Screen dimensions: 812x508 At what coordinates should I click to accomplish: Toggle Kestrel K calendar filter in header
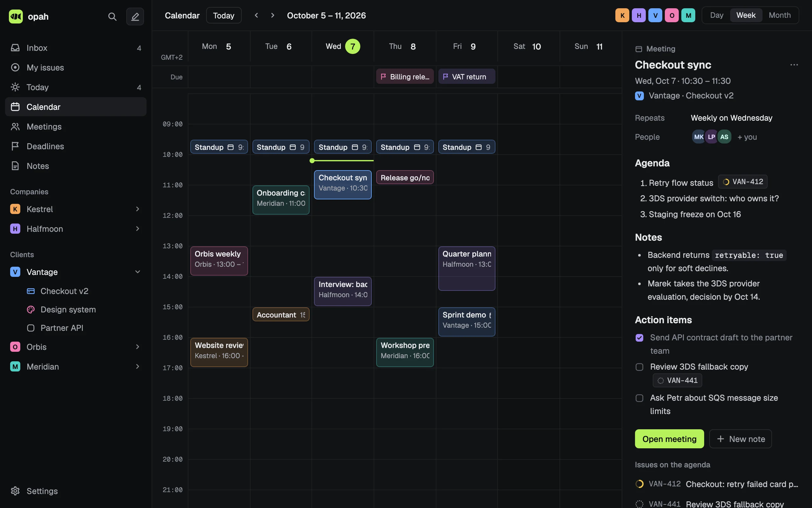pos(622,16)
